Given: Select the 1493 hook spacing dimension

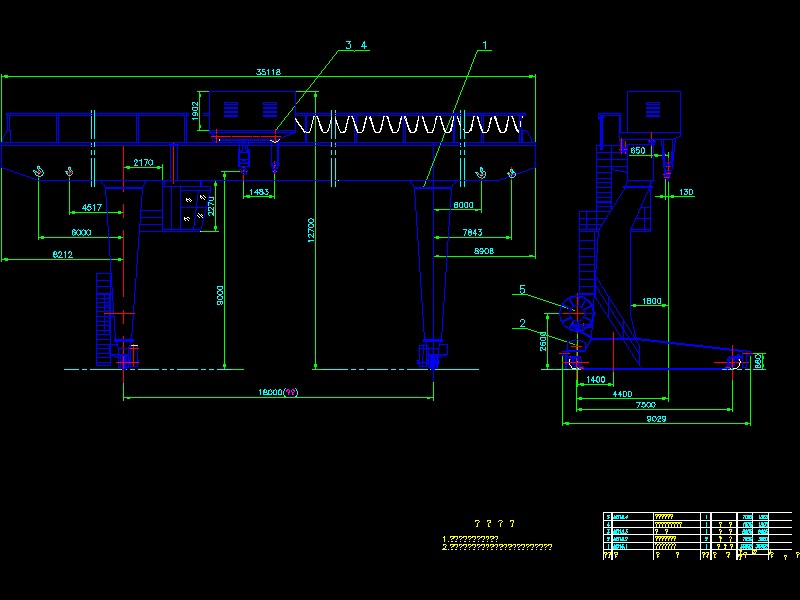Looking at the screenshot, I should (259, 192).
